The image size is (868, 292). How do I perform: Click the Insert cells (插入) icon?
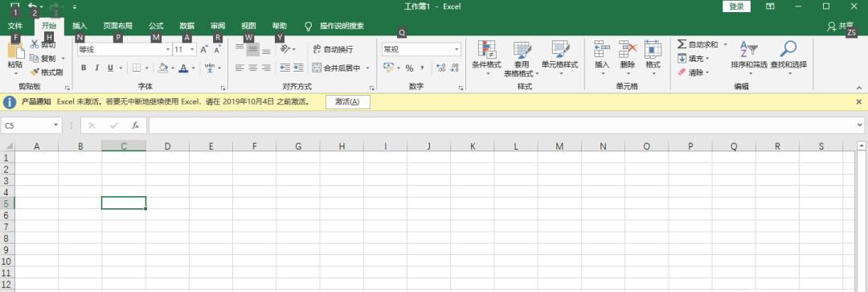tap(602, 49)
